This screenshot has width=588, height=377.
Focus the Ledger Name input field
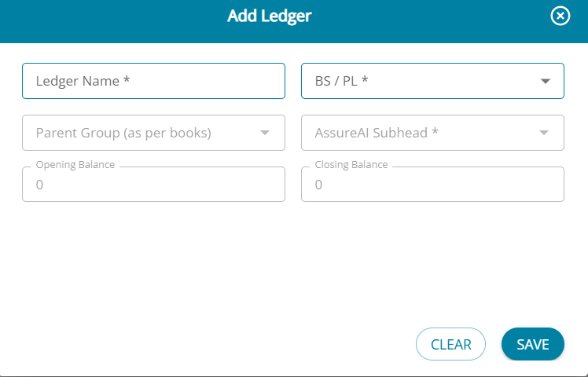tap(153, 81)
